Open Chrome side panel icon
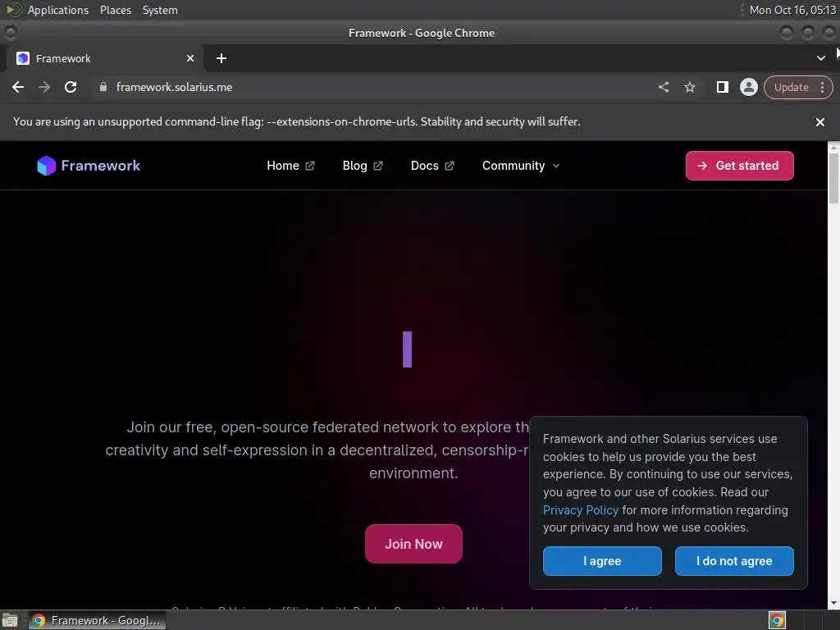The height and width of the screenshot is (630, 840). click(722, 87)
